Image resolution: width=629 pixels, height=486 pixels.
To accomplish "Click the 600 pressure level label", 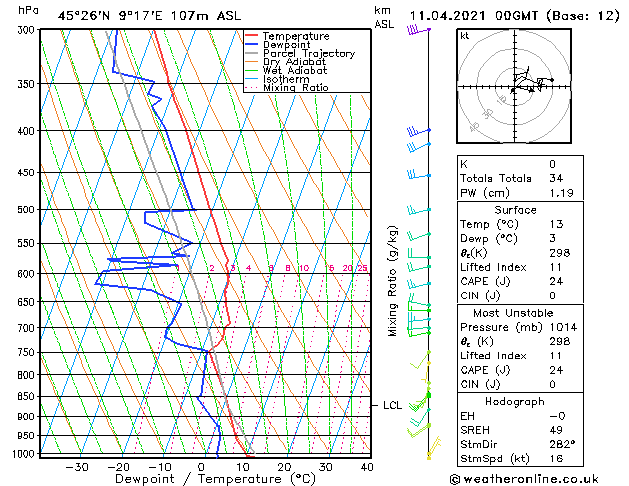I will [x=28, y=274].
